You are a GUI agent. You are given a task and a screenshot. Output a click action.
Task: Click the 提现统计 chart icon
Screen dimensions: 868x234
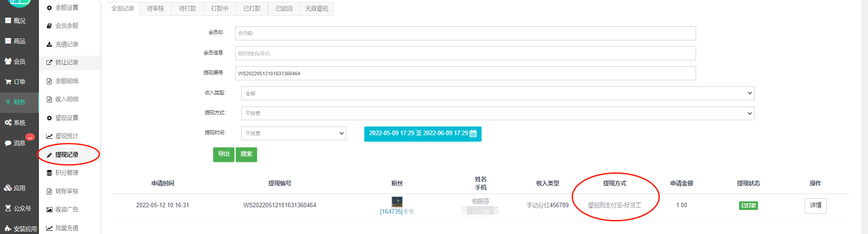click(49, 136)
